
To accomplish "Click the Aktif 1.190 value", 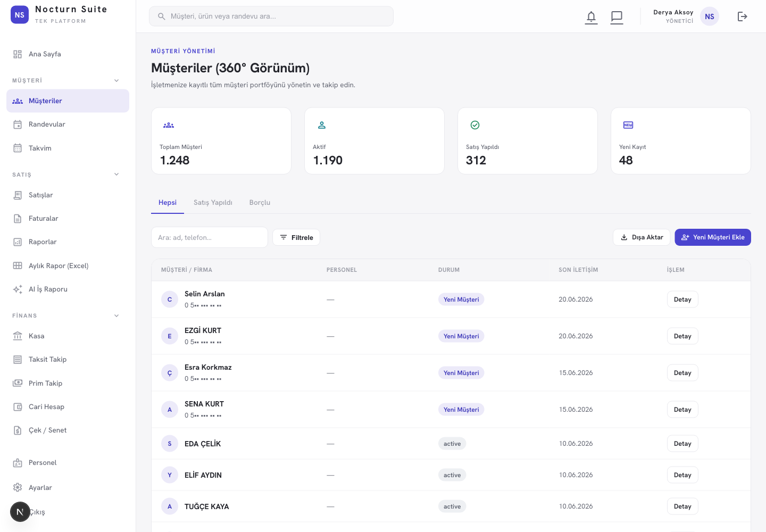I will (x=328, y=161).
